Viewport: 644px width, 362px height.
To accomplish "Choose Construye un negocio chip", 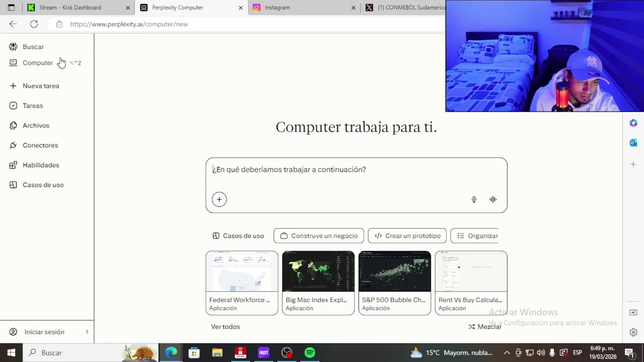I will click(319, 236).
